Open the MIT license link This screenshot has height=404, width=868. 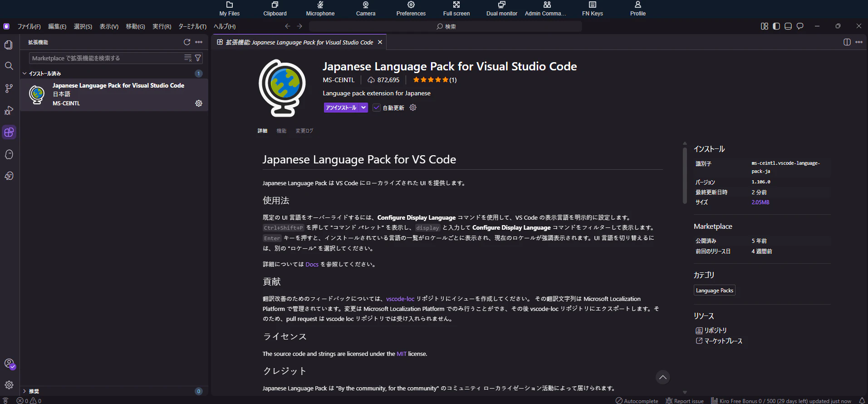(402, 354)
